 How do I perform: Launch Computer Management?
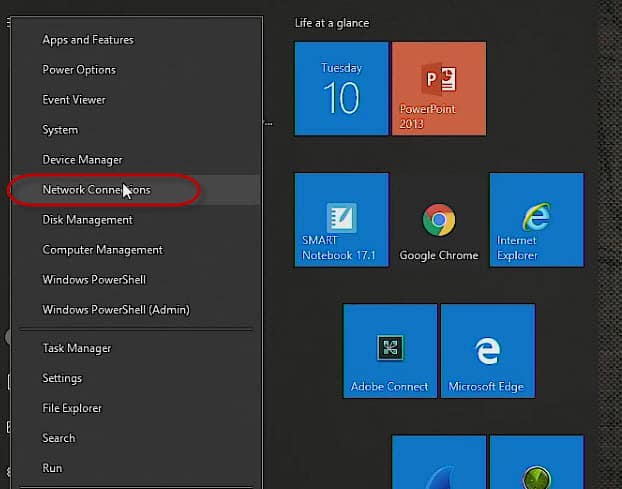pyautogui.click(x=136, y=250)
